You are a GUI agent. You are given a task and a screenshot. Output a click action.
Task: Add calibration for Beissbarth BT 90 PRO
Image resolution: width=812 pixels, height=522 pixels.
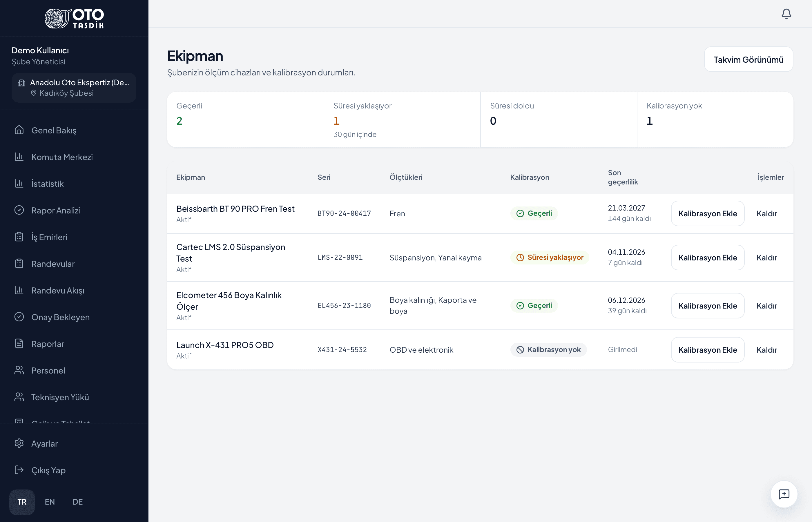tap(708, 213)
